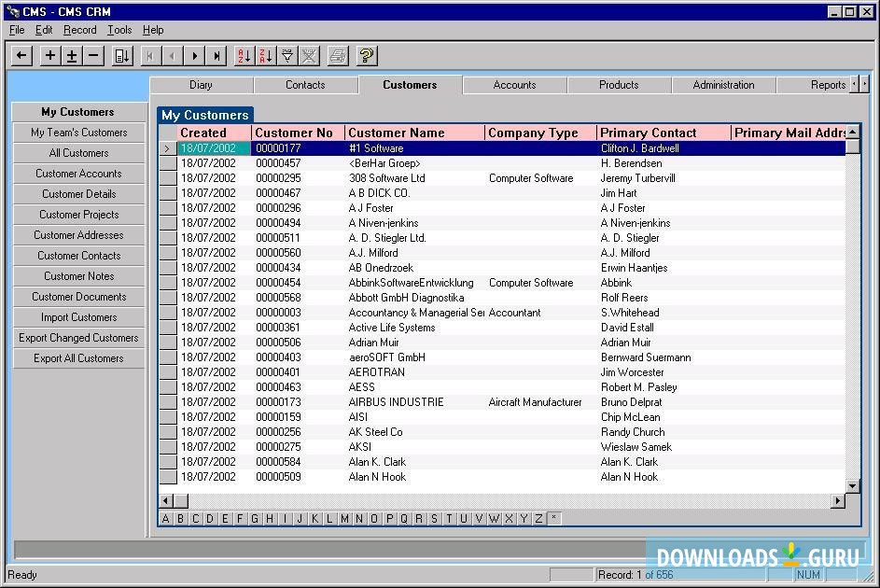Advance to the next record
Image resolution: width=880 pixels, height=588 pixels.
coord(195,56)
